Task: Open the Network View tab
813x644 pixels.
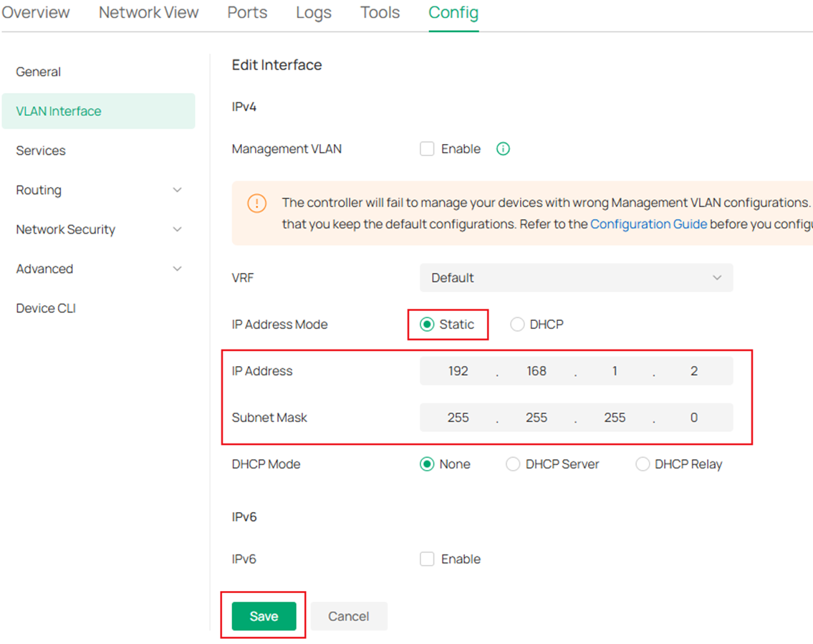Action: point(148,12)
